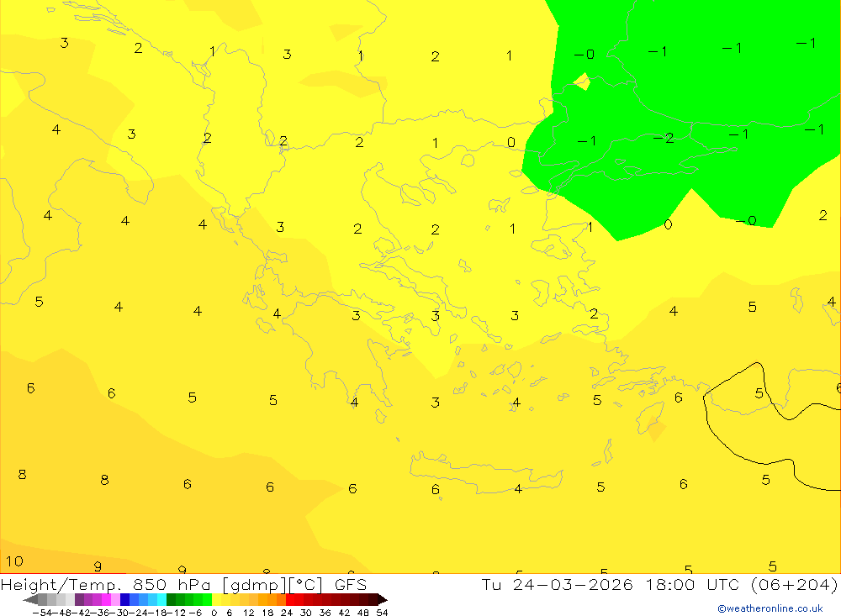Pick the dark blue swatch in the color scale
This screenshot has height=616, width=841.
point(124,600)
